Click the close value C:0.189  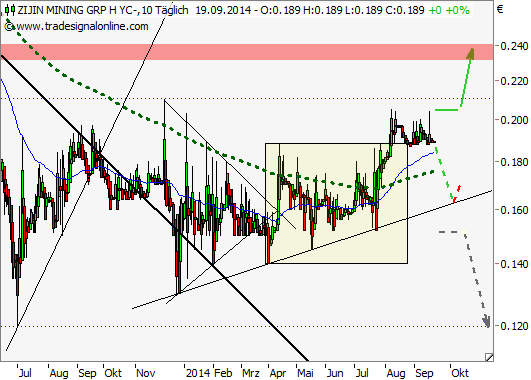point(405,10)
